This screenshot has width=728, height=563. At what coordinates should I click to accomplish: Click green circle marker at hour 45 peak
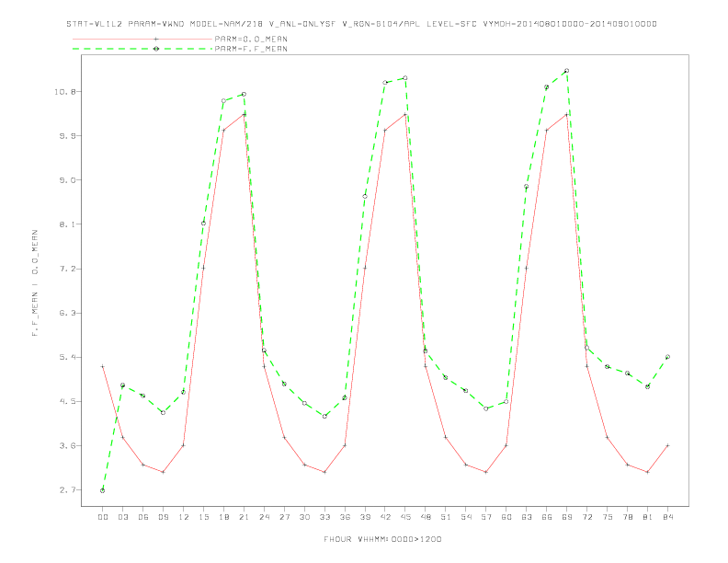(405, 77)
